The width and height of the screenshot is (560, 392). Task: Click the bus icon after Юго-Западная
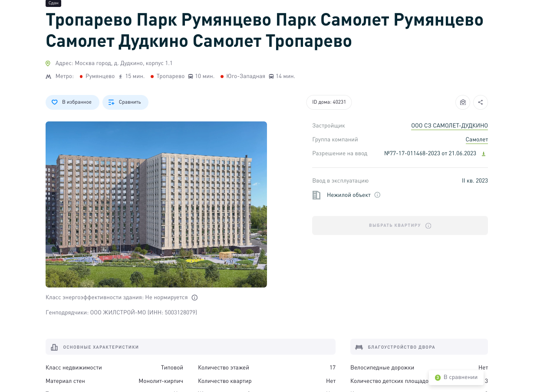[x=271, y=76]
